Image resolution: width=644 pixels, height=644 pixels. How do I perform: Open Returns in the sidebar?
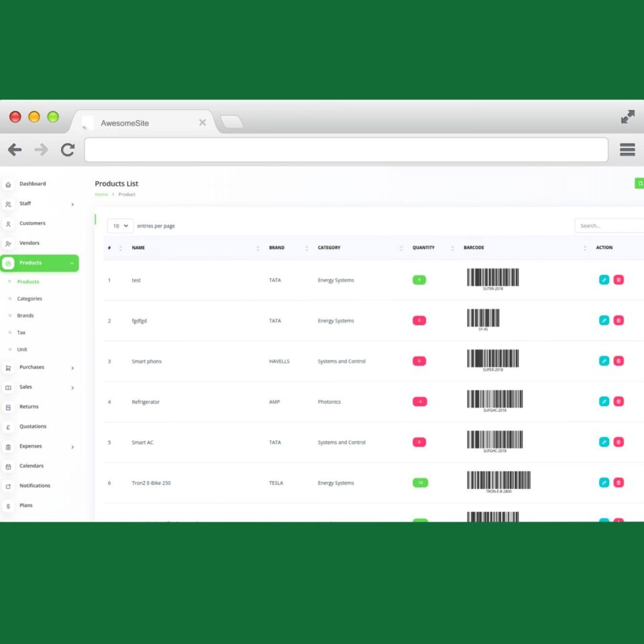tap(29, 407)
